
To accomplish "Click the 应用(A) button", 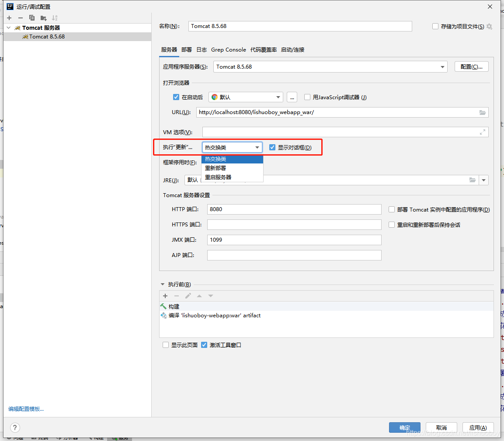I will pyautogui.click(x=478, y=427).
